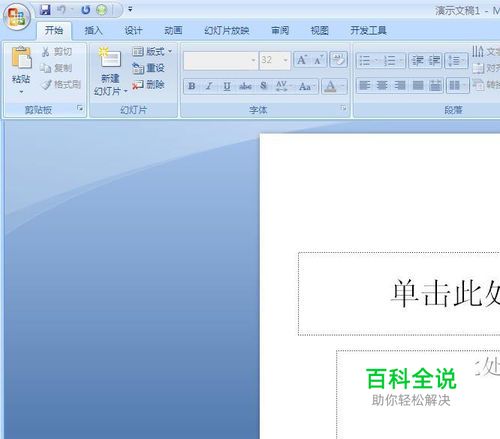Save the presentation from the quick toolbar

coord(45,10)
